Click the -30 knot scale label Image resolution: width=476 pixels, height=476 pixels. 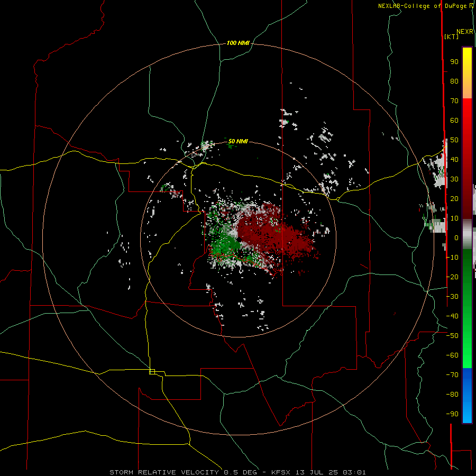(x=452, y=297)
